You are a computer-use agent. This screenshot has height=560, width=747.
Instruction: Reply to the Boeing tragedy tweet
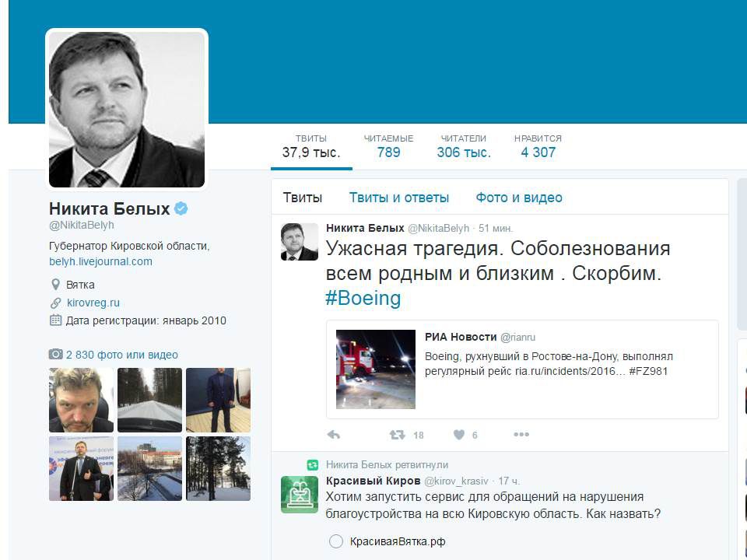334,434
